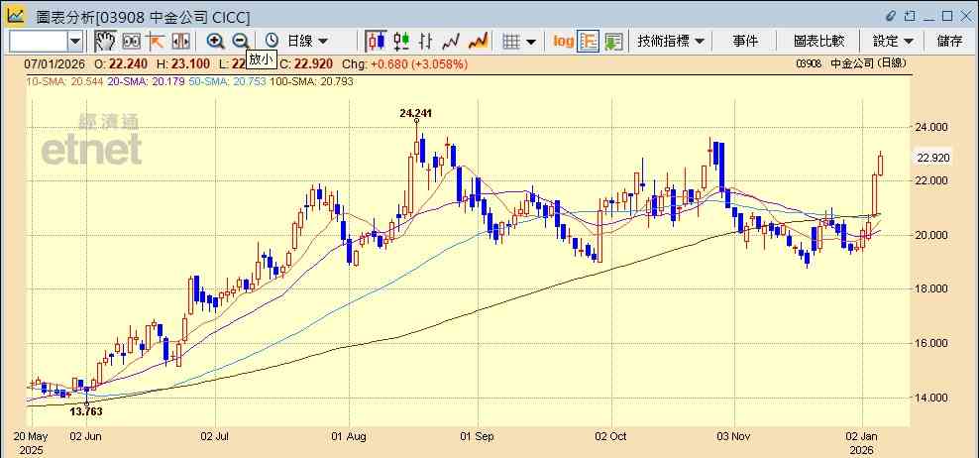980x458 pixels.
Task: Click the 24.241 high price marker
Action: click(415, 113)
